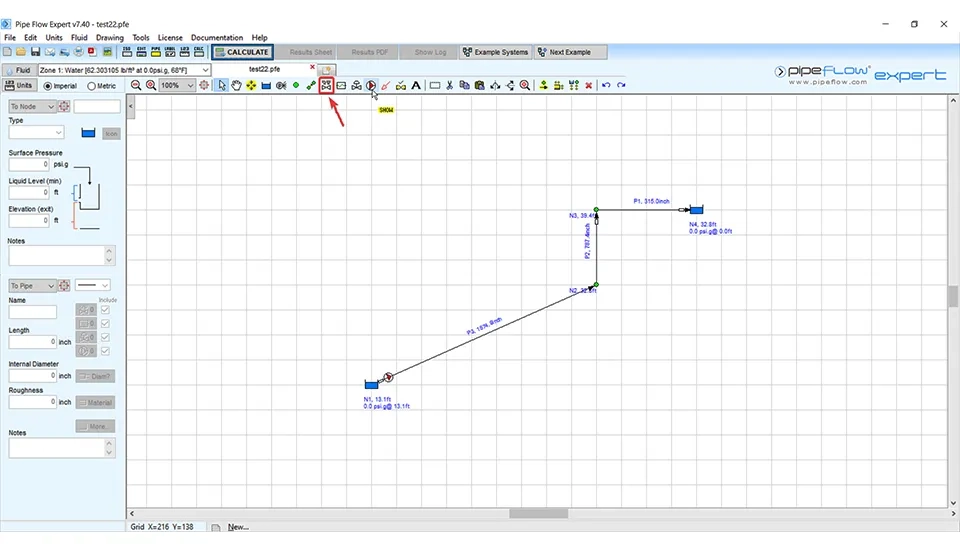Switch to the test22.pfe tab
Viewport: 960px width, 548px height.
pyautogui.click(x=267, y=69)
